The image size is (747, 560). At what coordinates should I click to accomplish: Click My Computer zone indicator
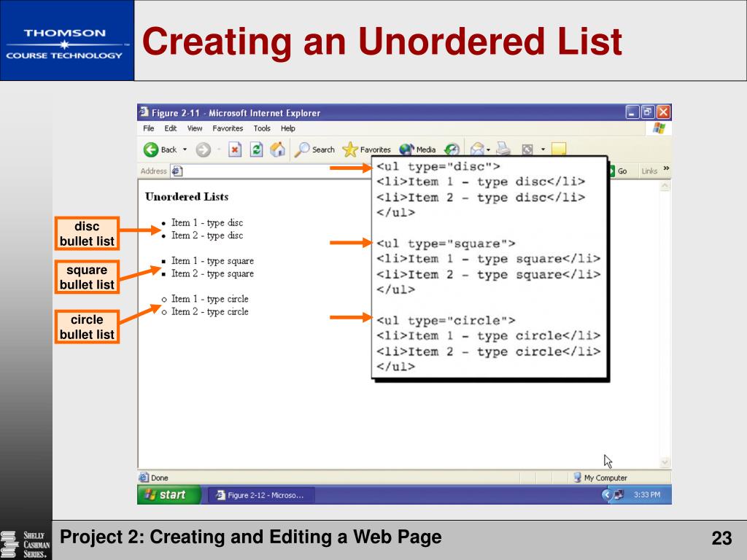click(600, 478)
